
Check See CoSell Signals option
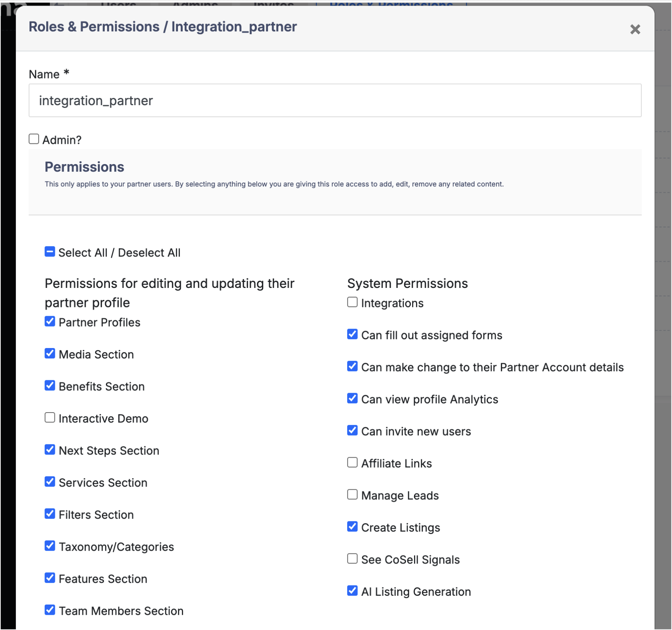352,559
